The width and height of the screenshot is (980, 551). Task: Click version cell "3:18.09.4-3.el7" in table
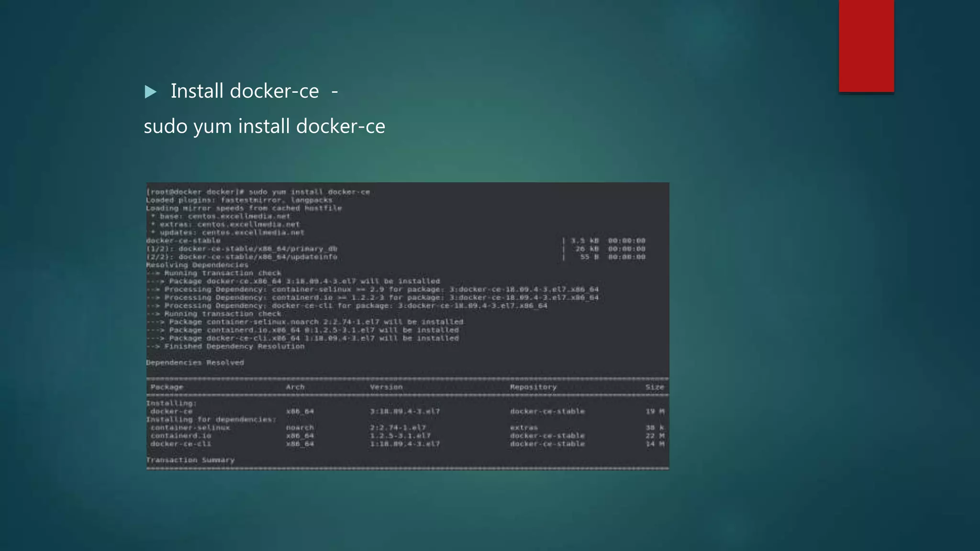point(405,411)
